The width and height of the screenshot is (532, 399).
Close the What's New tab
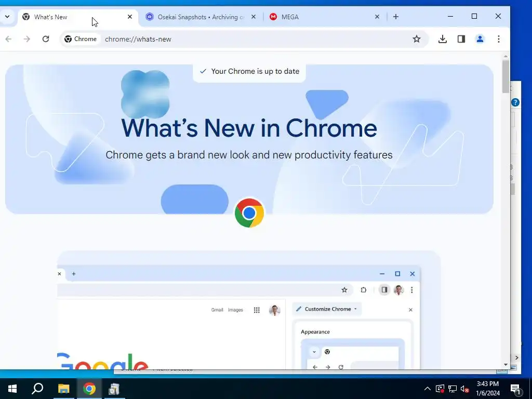[129, 17]
